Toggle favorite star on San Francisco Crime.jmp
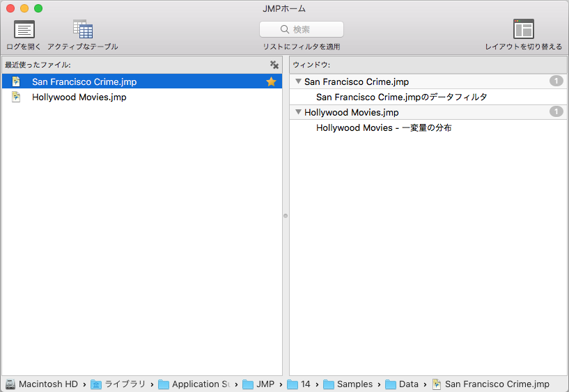Viewport: 569px width, 392px height. pyautogui.click(x=271, y=82)
